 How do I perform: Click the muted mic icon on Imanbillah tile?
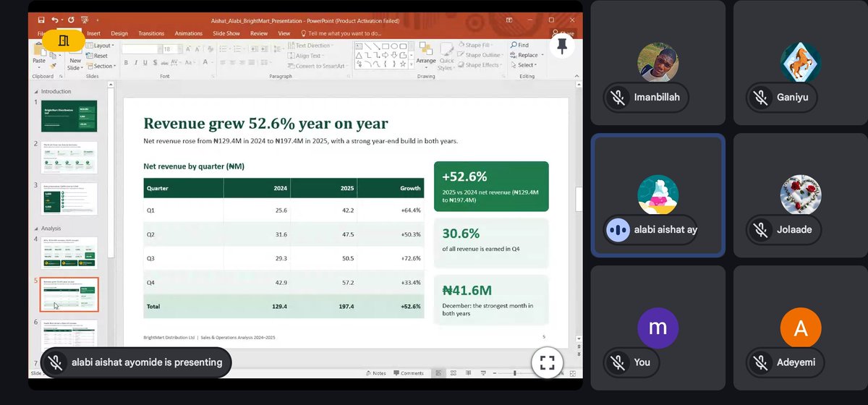click(617, 97)
